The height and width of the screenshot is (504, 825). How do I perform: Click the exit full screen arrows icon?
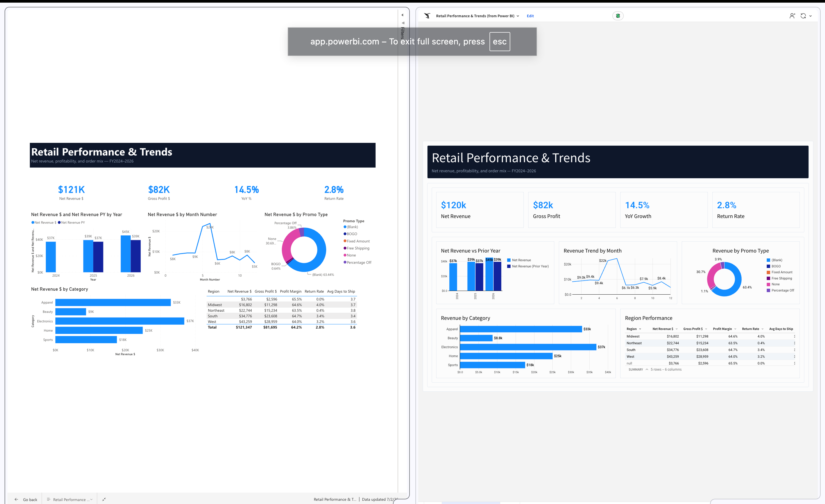point(104,499)
